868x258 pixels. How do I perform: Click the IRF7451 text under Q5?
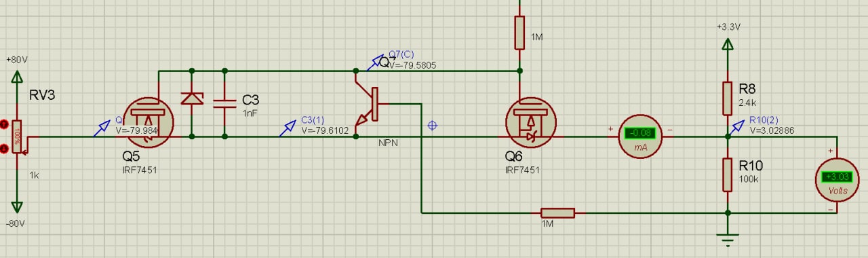tap(140, 170)
